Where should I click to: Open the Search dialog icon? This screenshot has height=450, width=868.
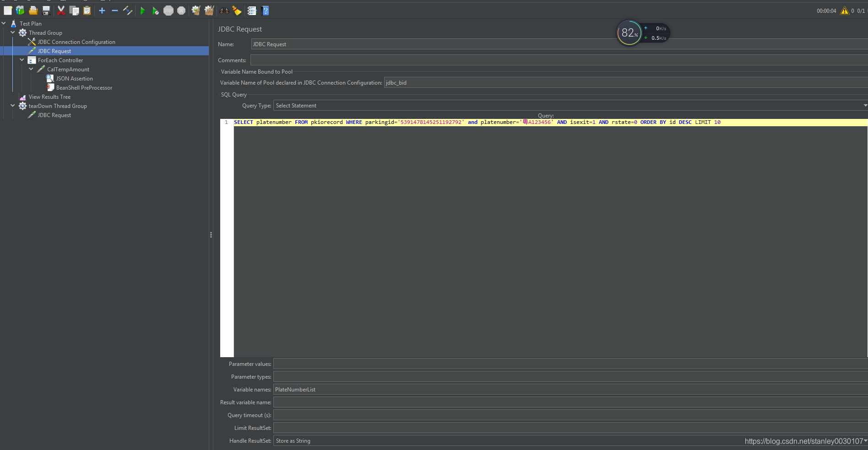(224, 11)
